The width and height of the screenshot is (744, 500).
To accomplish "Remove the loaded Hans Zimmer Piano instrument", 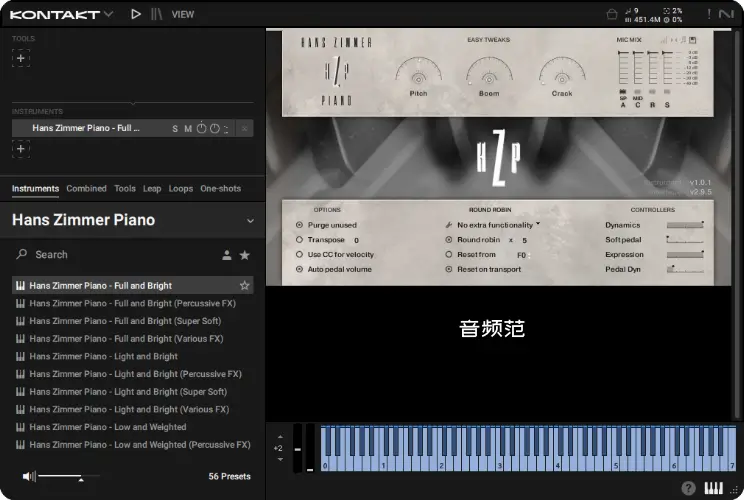I will tap(244, 128).
